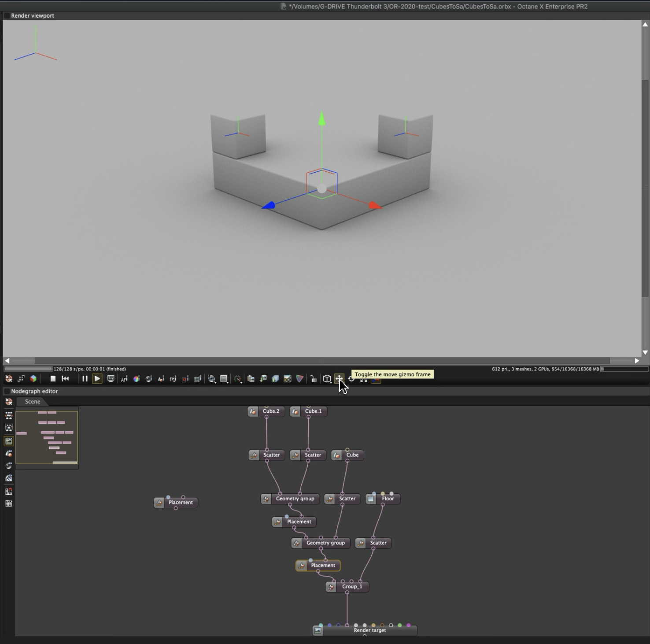Screen dimensions: 650x644
Task: Toggle render target preview eye icon
Action: tap(8, 441)
